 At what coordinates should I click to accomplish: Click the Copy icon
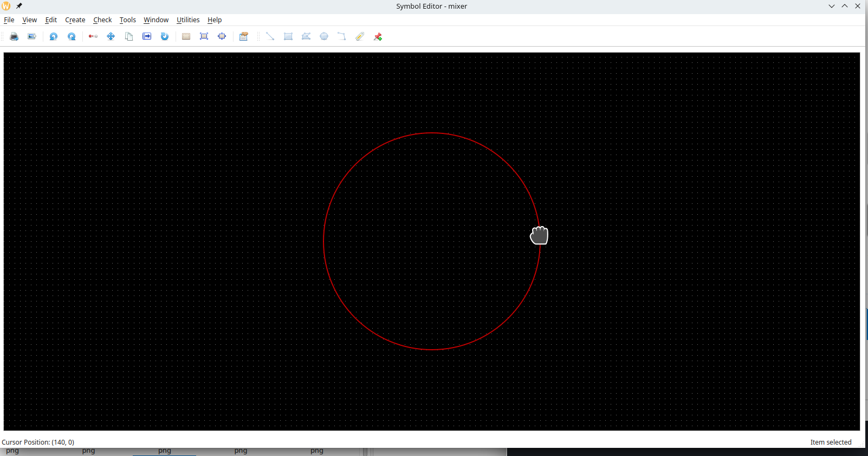click(129, 36)
